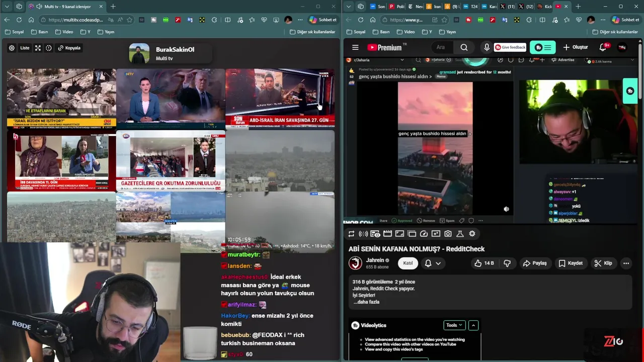Focus the YouTube Ara search field
This screenshot has height=362, width=644.
(x=443, y=47)
